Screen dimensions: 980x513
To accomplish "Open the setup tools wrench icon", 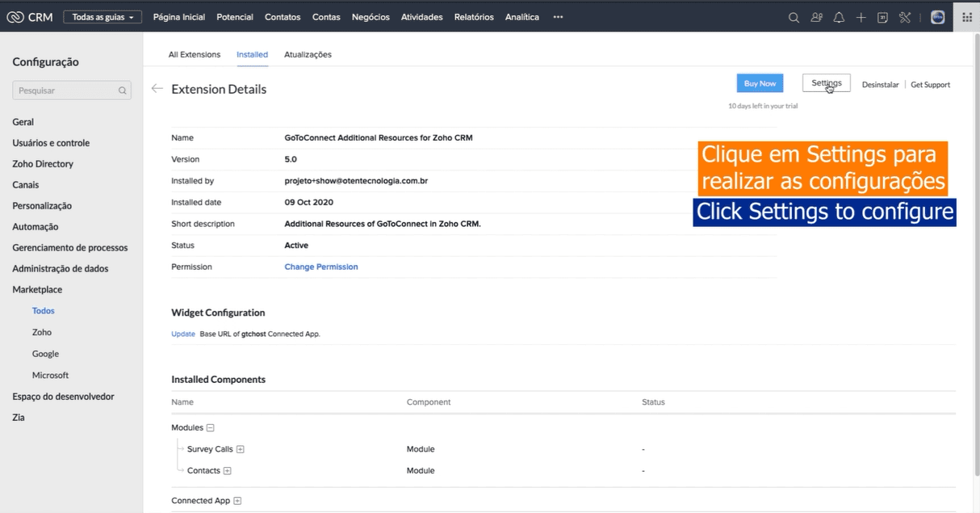I will coord(905,17).
